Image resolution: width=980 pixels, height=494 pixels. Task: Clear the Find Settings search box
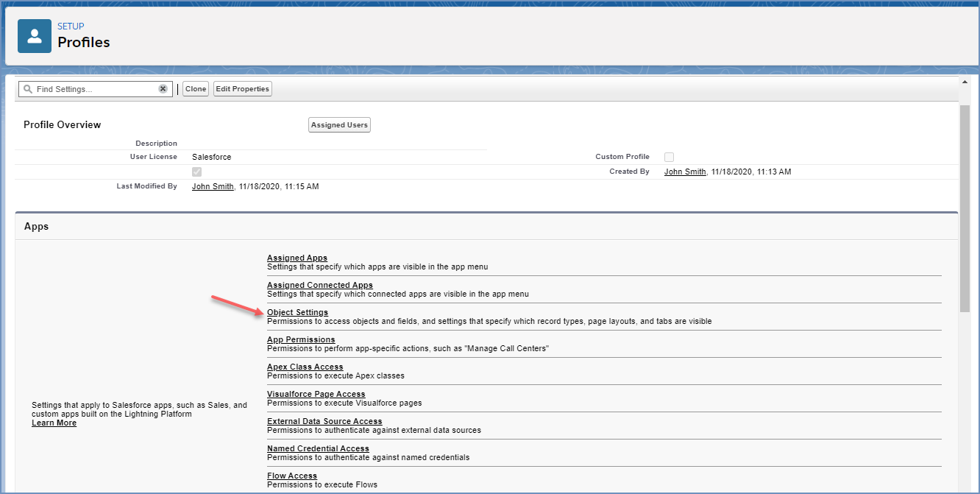point(163,89)
